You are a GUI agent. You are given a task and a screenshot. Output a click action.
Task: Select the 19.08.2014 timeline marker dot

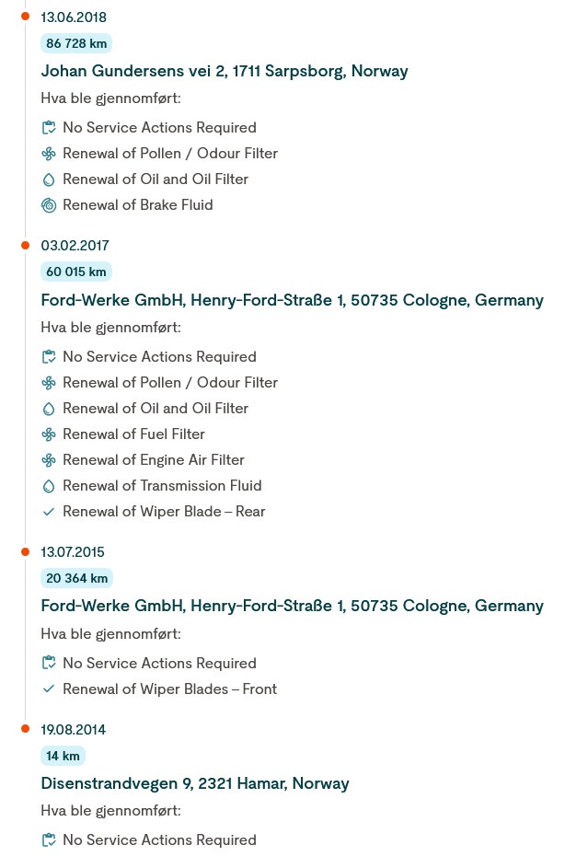(x=25, y=729)
